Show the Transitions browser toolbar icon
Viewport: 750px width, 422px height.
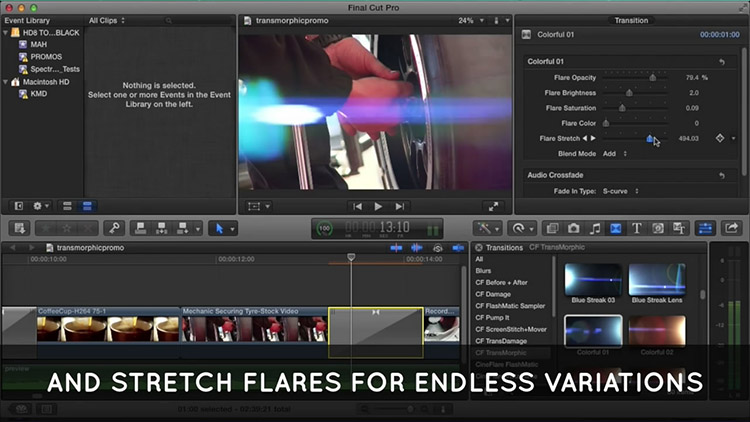click(x=616, y=228)
